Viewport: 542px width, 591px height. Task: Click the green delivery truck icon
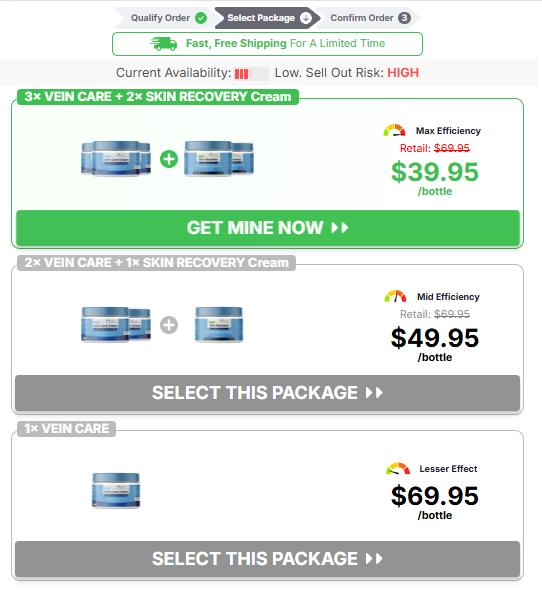164,44
